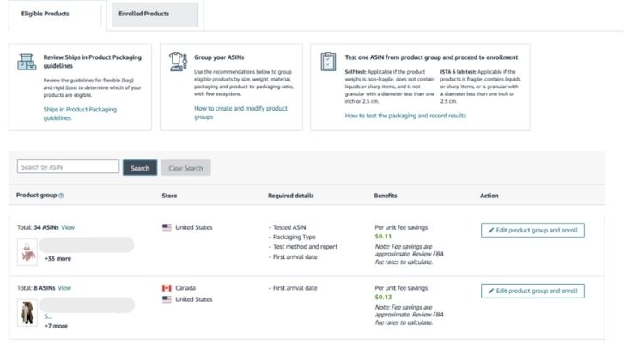
Task: Open How to create and modify product groups link
Action: [x=240, y=112]
